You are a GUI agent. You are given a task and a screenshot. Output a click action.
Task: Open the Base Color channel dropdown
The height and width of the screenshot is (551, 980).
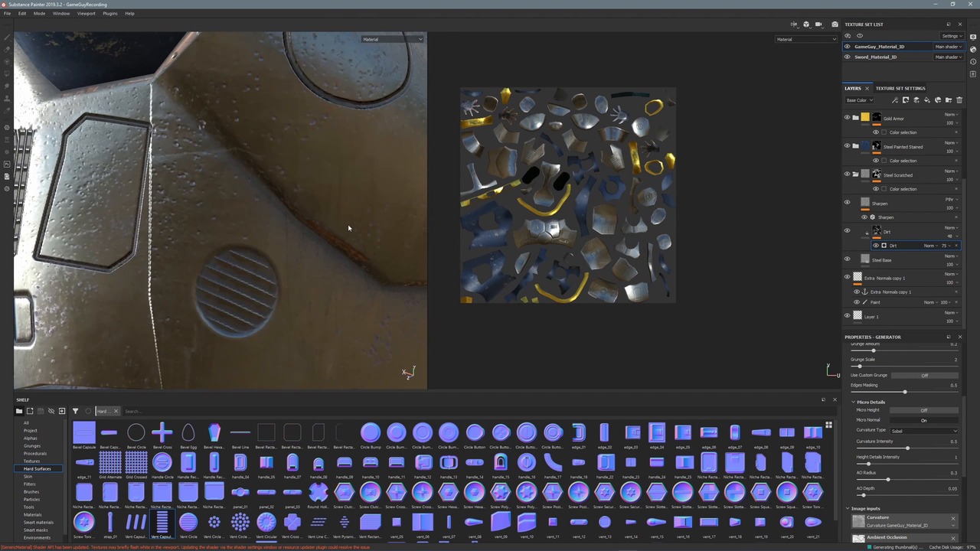(x=860, y=100)
